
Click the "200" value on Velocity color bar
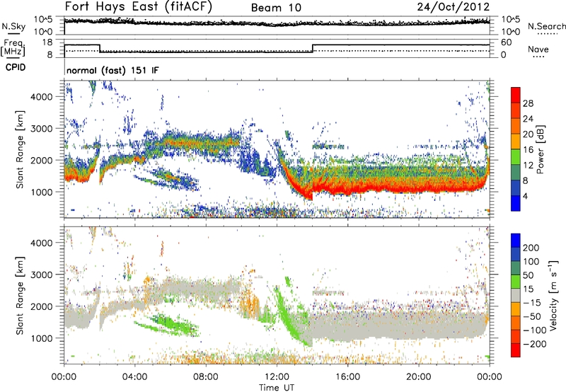[x=531, y=248]
